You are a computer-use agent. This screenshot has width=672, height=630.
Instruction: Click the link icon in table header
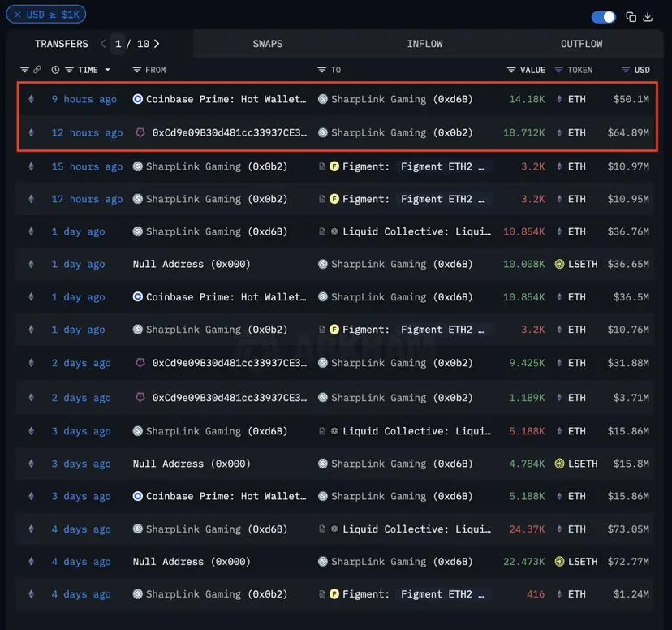pos(37,70)
